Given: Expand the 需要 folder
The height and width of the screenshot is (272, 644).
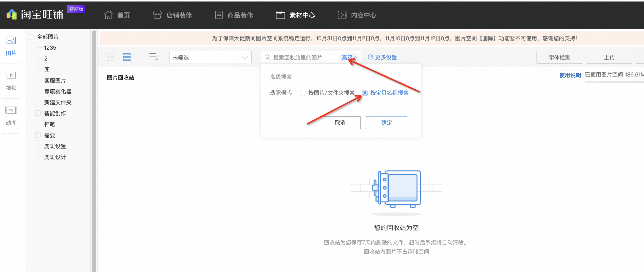Looking at the screenshot, I should [x=38, y=135].
